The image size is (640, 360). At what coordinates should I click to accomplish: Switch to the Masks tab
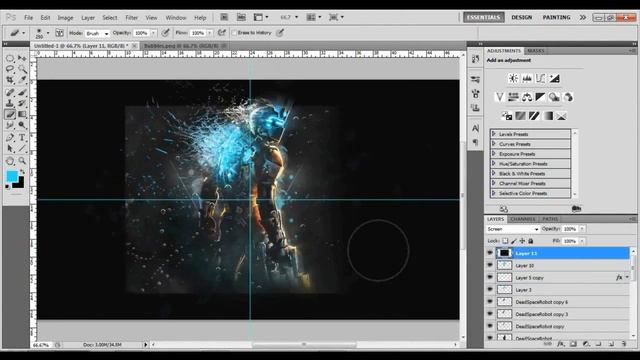[x=536, y=51]
